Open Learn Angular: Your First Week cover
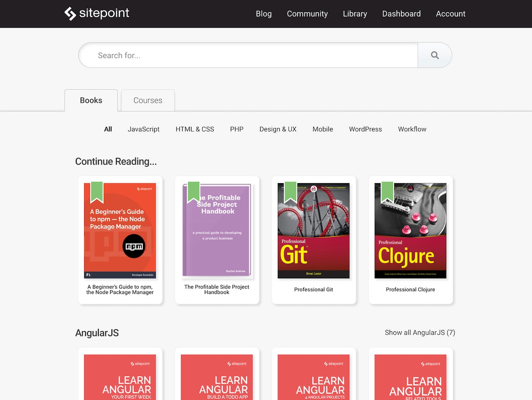This screenshot has height=400, width=532. click(x=120, y=377)
